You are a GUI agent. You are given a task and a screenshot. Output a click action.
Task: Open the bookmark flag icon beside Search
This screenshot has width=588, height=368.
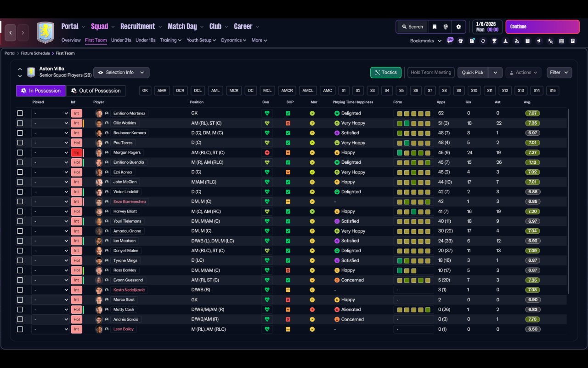[x=434, y=27]
